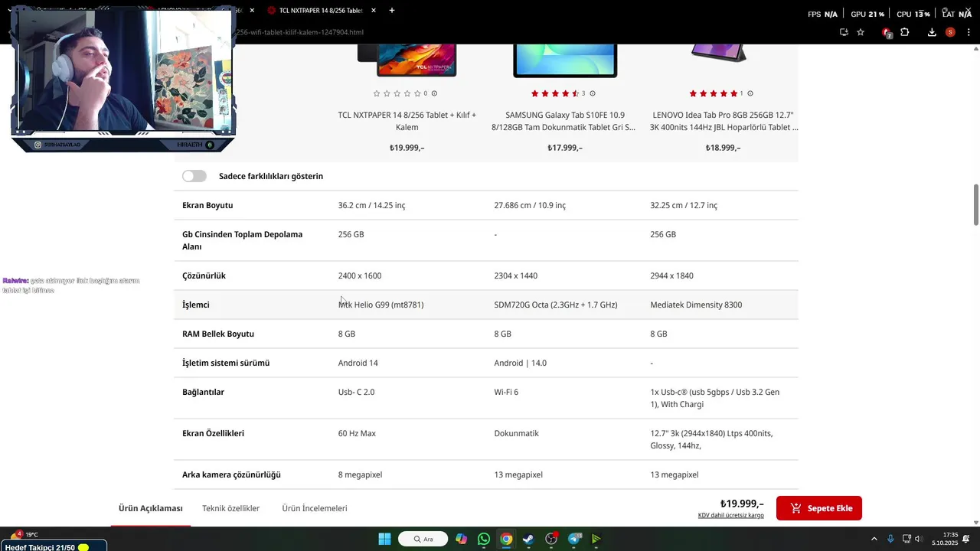Open the Chrome downloads icon
This screenshot has width=980, height=551.
click(x=932, y=32)
